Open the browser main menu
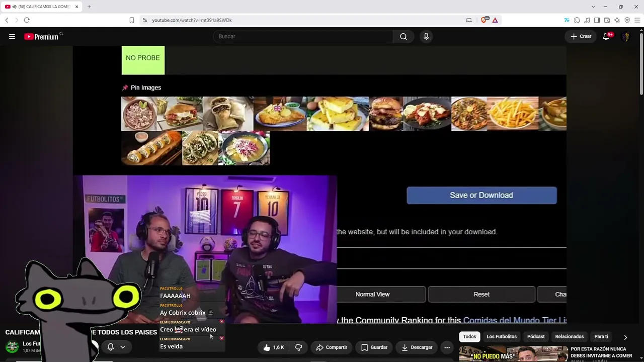Screen dimensions: 644x362 click(637, 20)
